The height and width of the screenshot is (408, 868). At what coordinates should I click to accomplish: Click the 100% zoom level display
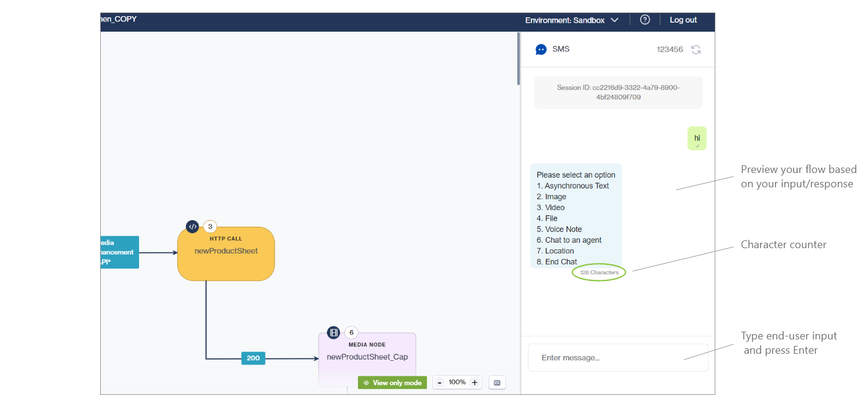pos(457,382)
